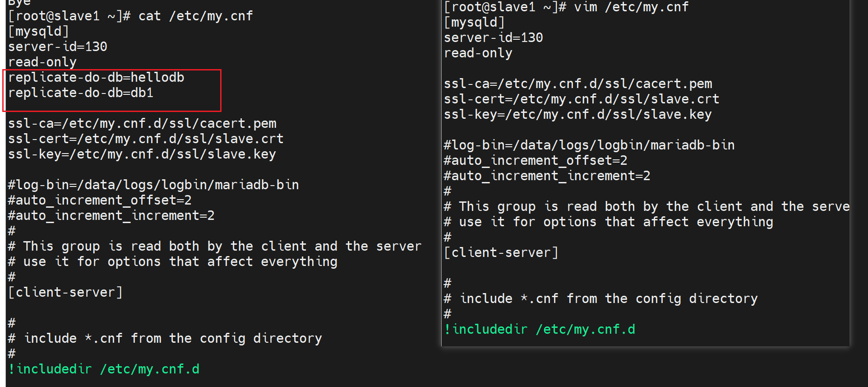Click 'include *.cnf from the config' comment in left terminal
Viewport: 868px width, 387px height.
[165, 339]
